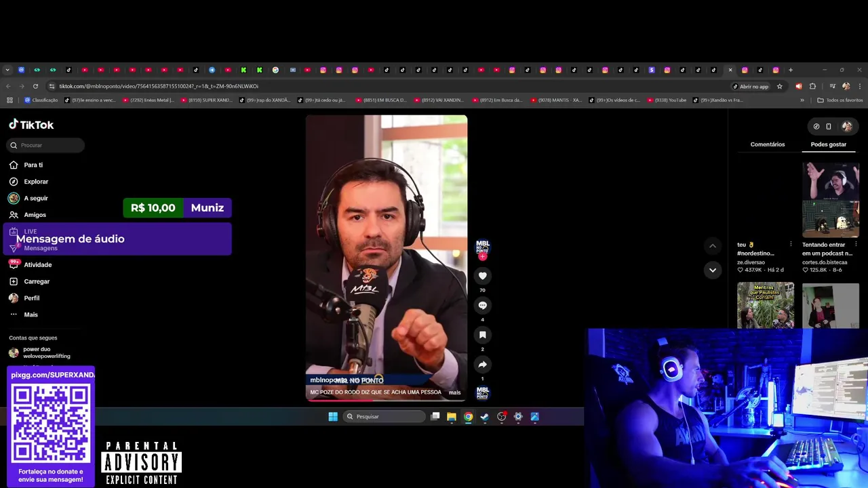The width and height of the screenshot is (868, 488).
Task: Open media control icon in Chrome toolbar
Action: [x=833, y=86]
